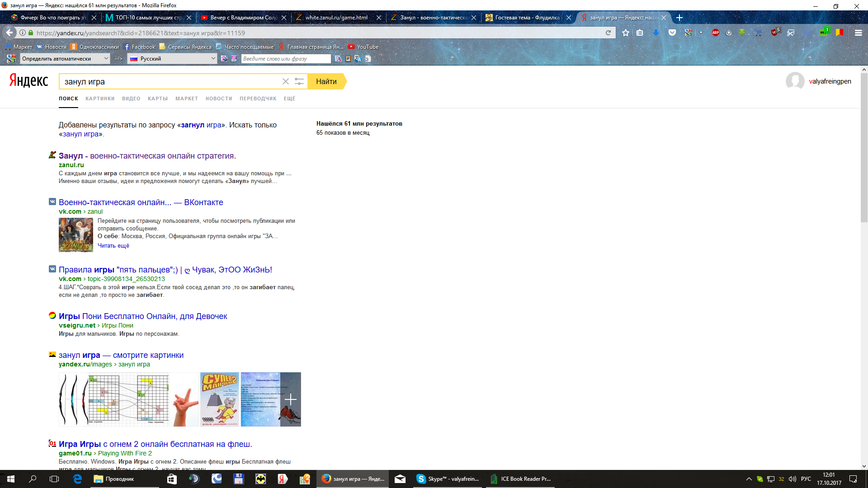Open the 'МАРКЕТ' search tab
The image size is (868, 488).
pyautogui.click(x=187, y=99)
